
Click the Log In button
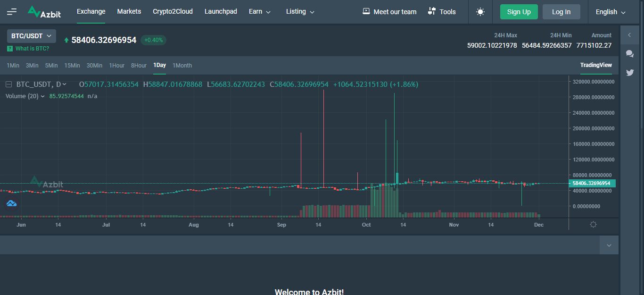click(x=561, y=12)
